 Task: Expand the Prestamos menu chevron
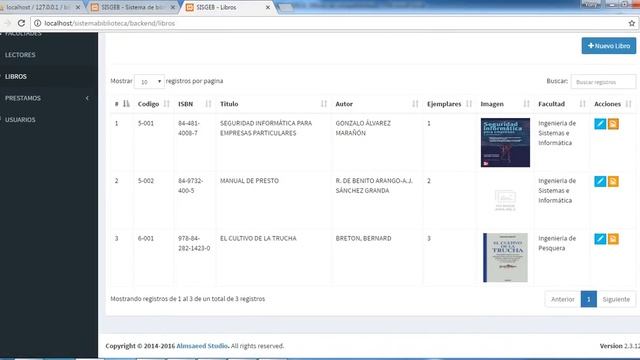click(87, 98)
